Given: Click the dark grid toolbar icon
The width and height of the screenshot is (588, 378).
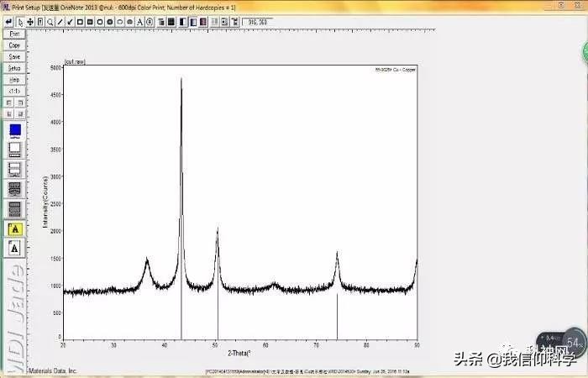Looking at the screenshot, I should coord(171,22).
